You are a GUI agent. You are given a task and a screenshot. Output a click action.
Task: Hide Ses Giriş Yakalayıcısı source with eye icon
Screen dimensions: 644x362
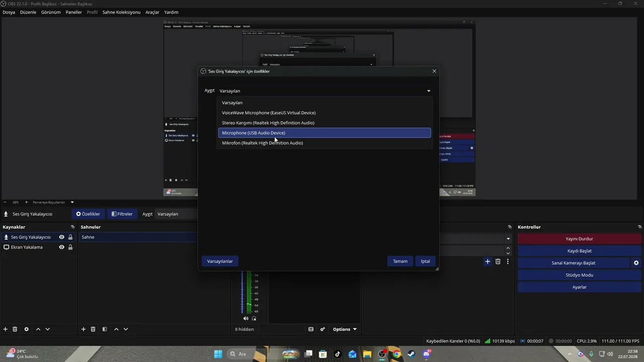tap(61, 237)
